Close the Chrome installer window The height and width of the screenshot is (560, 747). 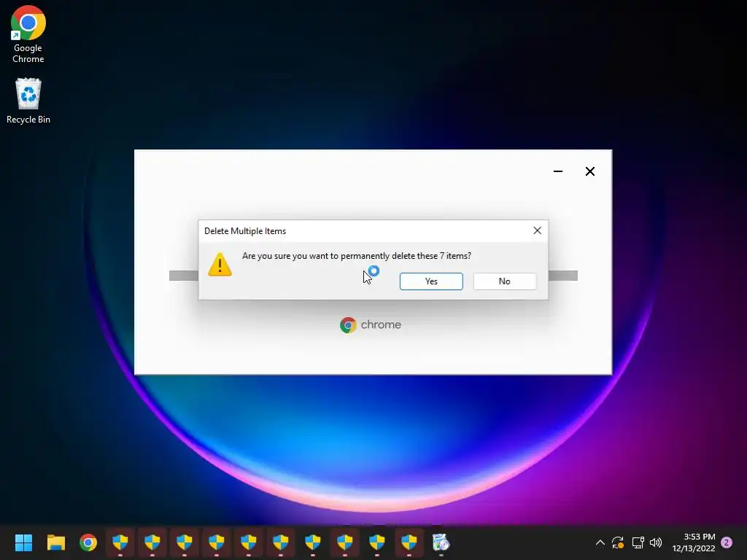(x=589, y=171)
